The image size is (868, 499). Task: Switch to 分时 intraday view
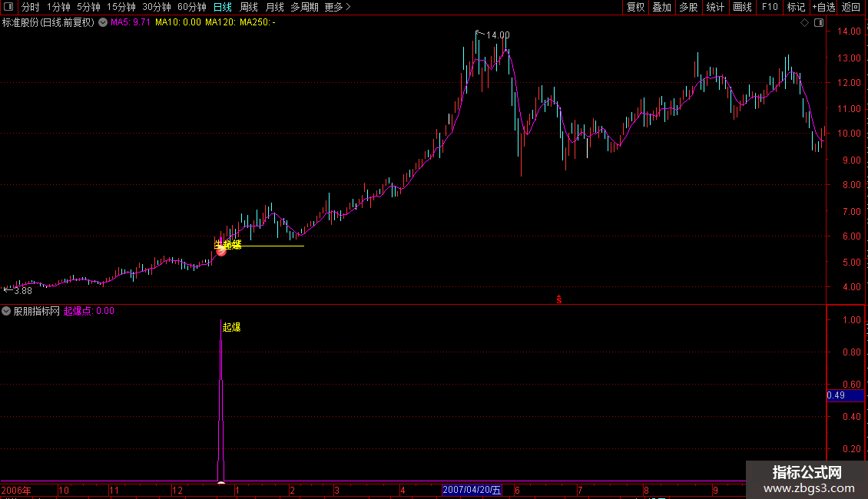[31, 7]
